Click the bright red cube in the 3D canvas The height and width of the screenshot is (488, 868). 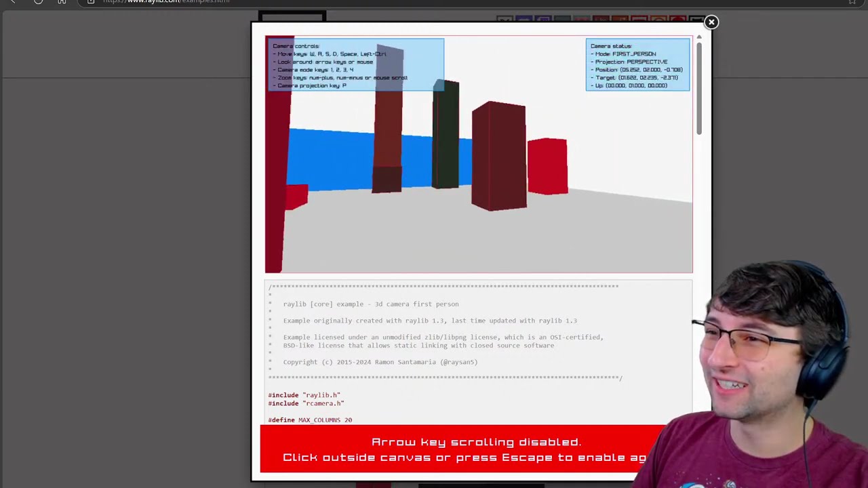(x=547, y=167)
